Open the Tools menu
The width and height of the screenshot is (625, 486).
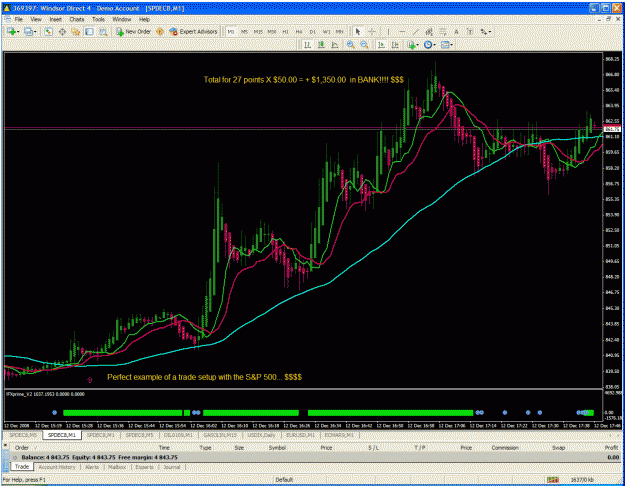coord(98,19)
